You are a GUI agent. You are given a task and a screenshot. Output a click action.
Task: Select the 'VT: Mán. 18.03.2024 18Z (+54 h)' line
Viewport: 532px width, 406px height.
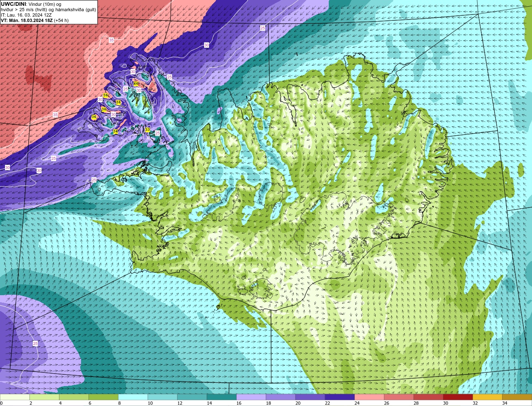[x=34, y=20]
